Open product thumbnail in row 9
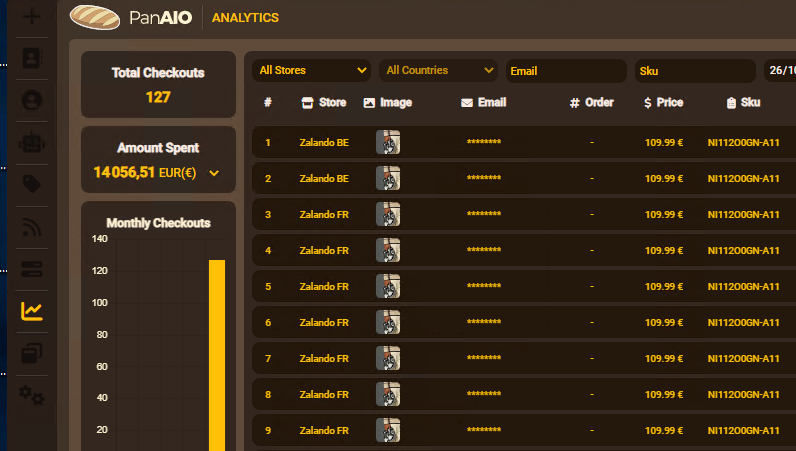 coord(388,431)
